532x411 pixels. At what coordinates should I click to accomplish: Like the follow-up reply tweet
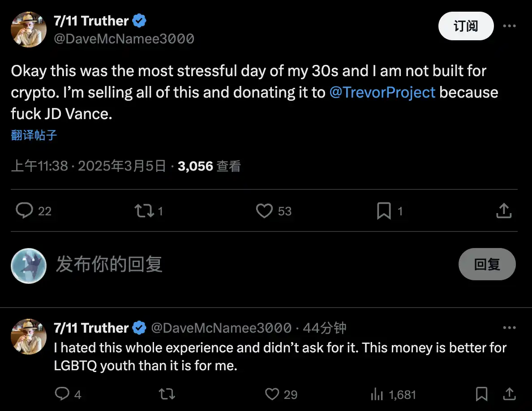[x=272, y=394]
